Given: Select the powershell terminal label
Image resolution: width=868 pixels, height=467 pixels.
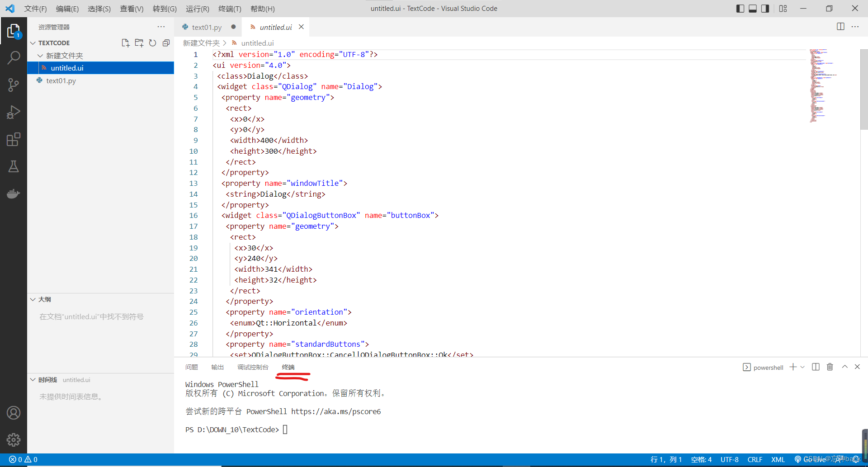Looking at the screenshot, I should pyautogui.click(x=768, y=368).
